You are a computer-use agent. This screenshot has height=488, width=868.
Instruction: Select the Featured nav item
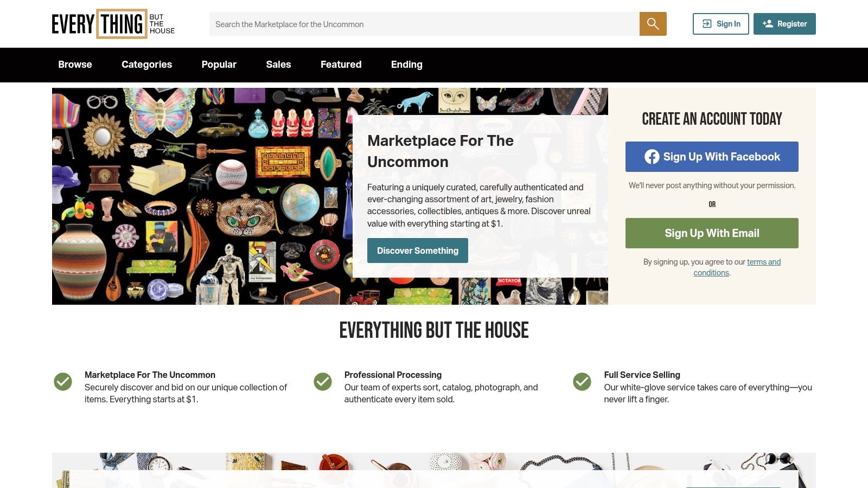[x=341, y=65]
